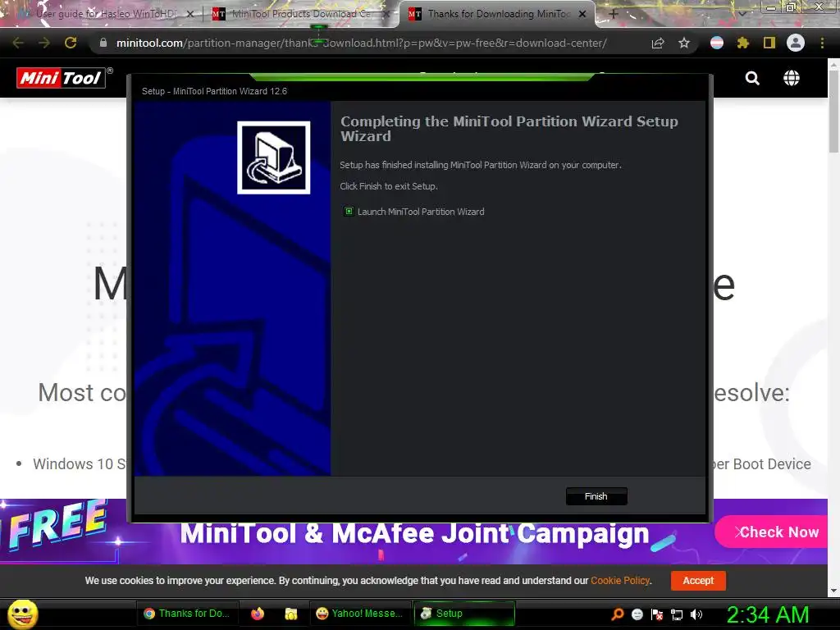Open the Cookie Policy link
840x630 pixels.
620,581
